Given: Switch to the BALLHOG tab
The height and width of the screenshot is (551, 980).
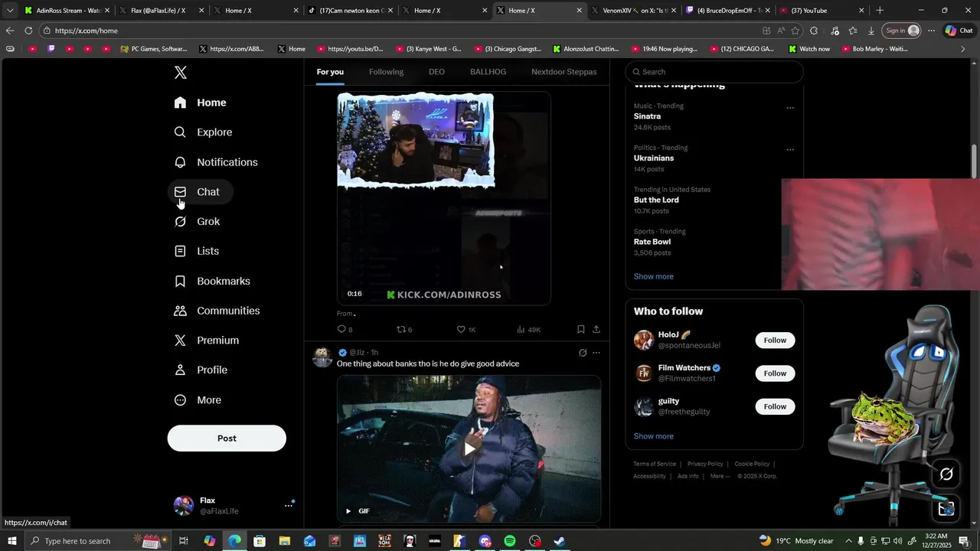Looking at the screenshot, I should [x=488, y=72].
